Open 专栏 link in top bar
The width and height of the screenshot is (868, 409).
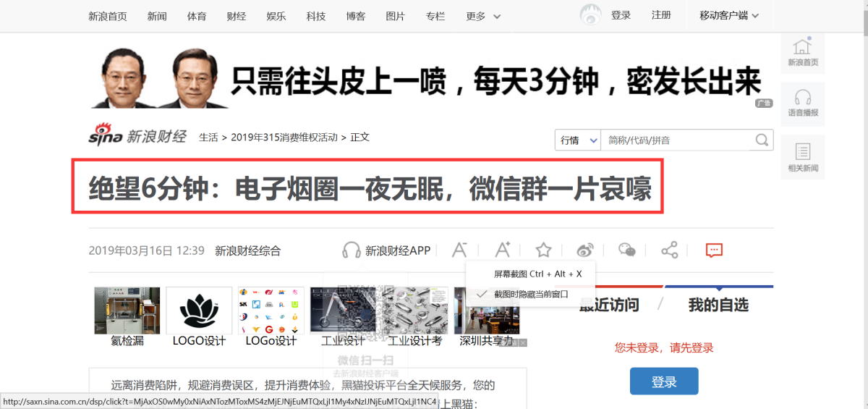click(435, 16)
